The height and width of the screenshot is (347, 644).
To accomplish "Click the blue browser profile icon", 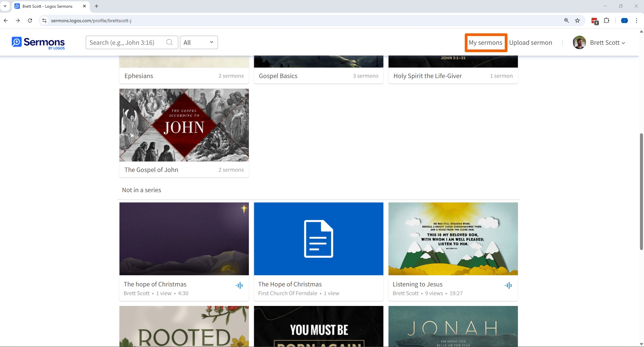I will pyautogui.click(x=624, y=21).
